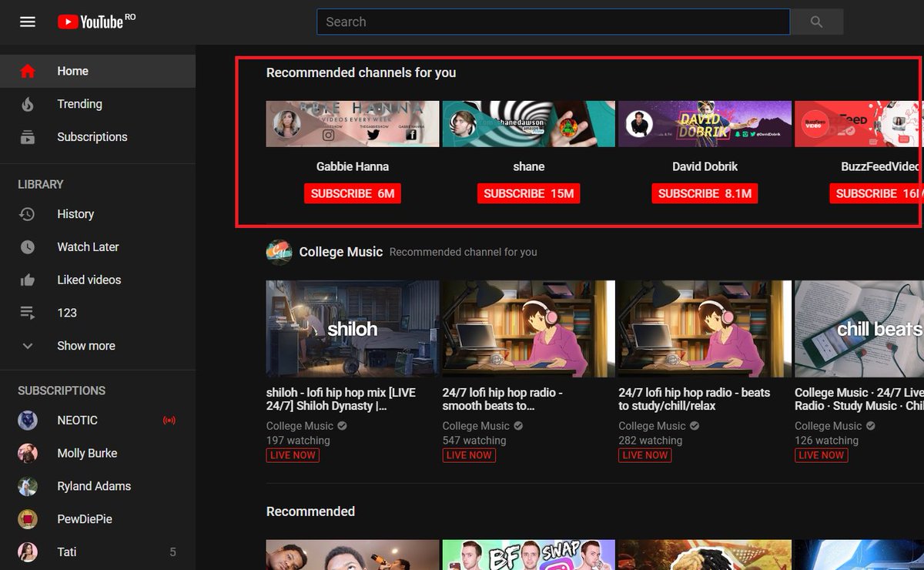924x570 pixels.
Task: Click the Liked videos thumbs-up icon
Action: 28,280
